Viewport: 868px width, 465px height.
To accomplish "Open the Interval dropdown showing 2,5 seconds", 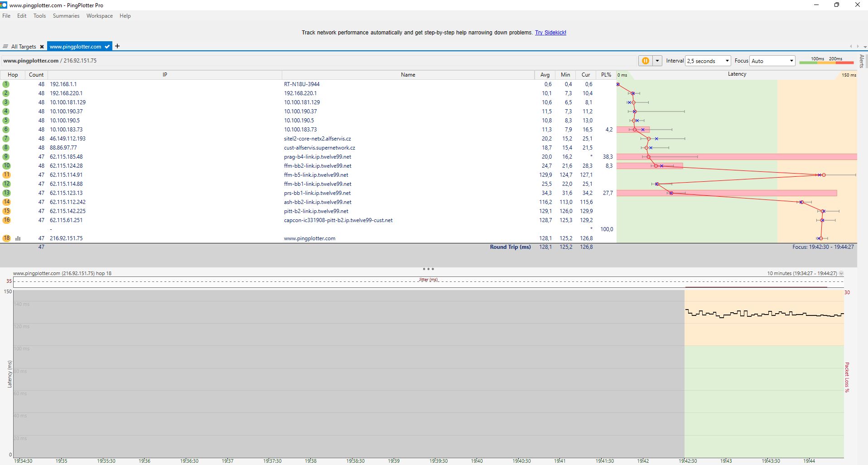I will point(708,61).
